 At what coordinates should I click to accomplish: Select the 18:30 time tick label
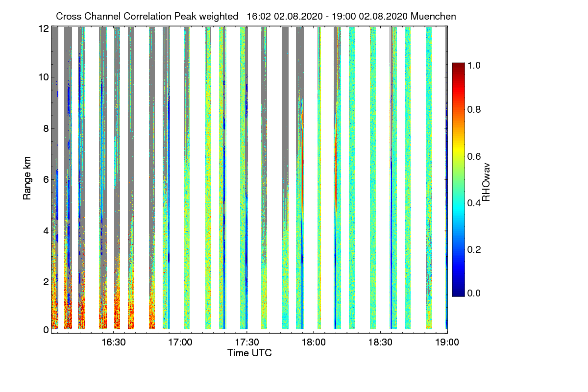380,342
